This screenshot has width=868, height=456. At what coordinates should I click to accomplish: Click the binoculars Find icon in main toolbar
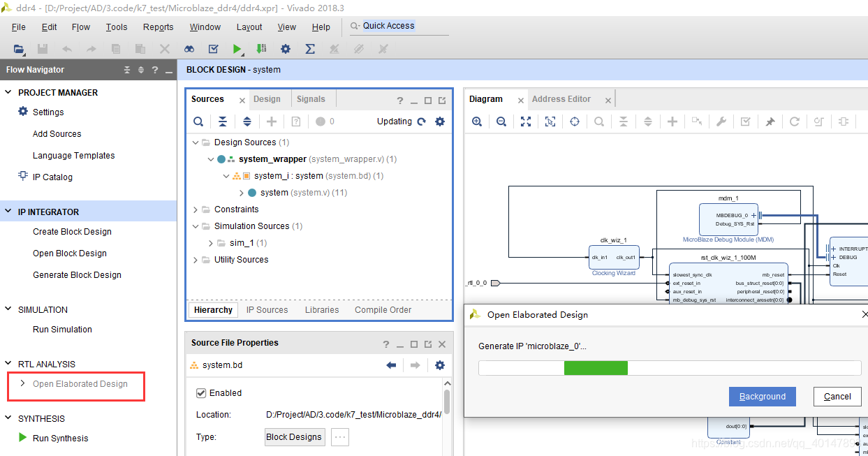(x=189, y=49)
